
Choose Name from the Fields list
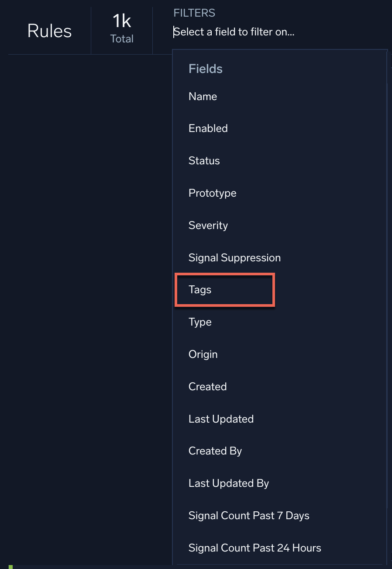pos(203,97)
